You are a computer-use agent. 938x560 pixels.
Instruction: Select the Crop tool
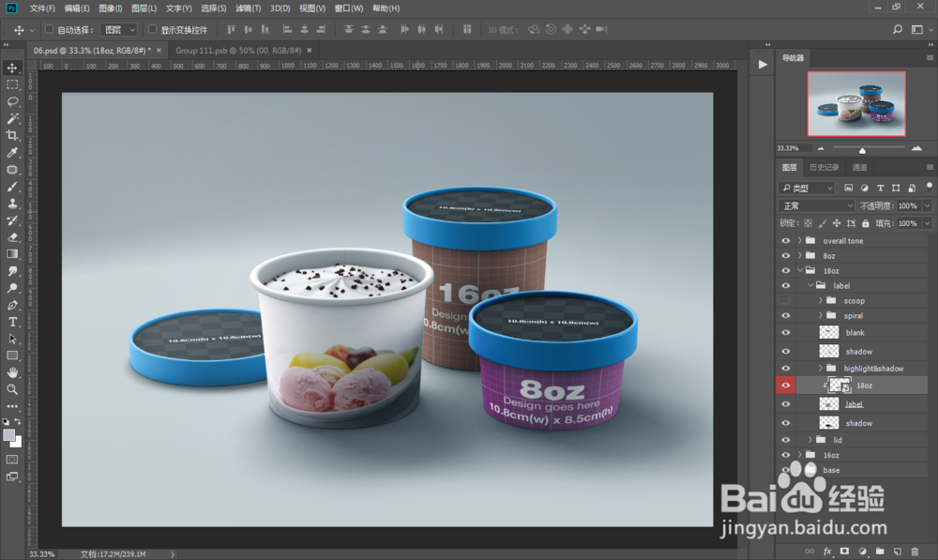(x=12, y=135)
